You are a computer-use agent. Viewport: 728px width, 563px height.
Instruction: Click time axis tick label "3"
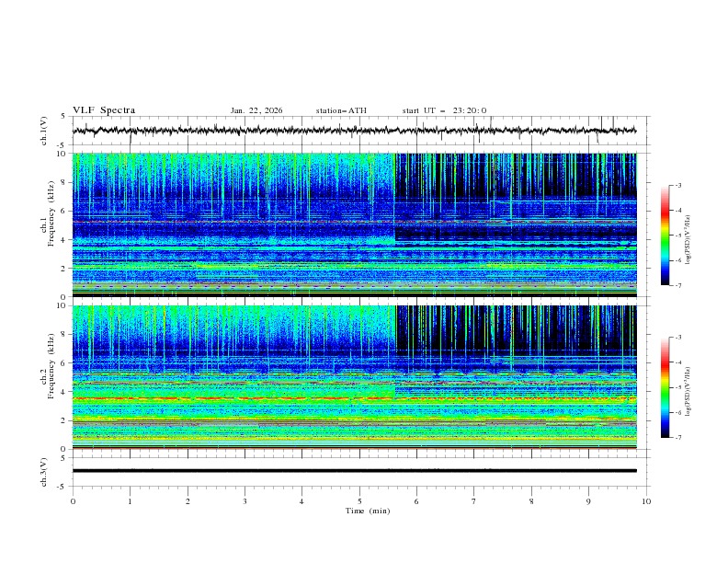[x=245, y=501]
